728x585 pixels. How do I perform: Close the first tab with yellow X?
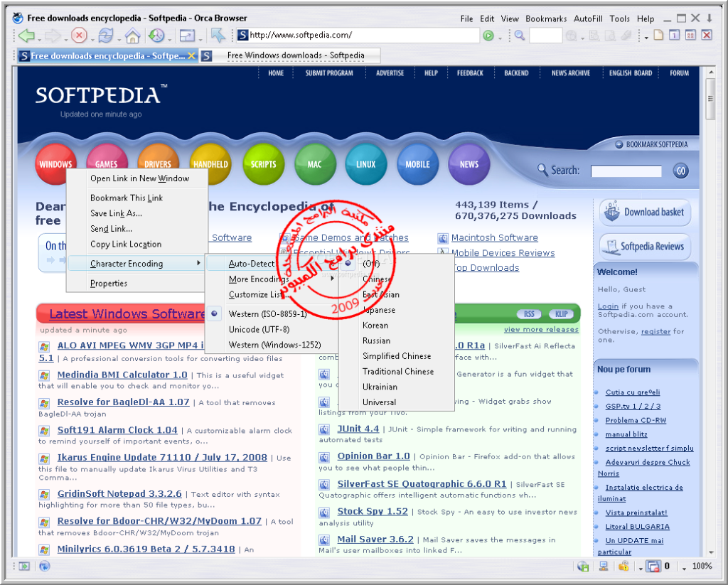[x=191, y=55]
